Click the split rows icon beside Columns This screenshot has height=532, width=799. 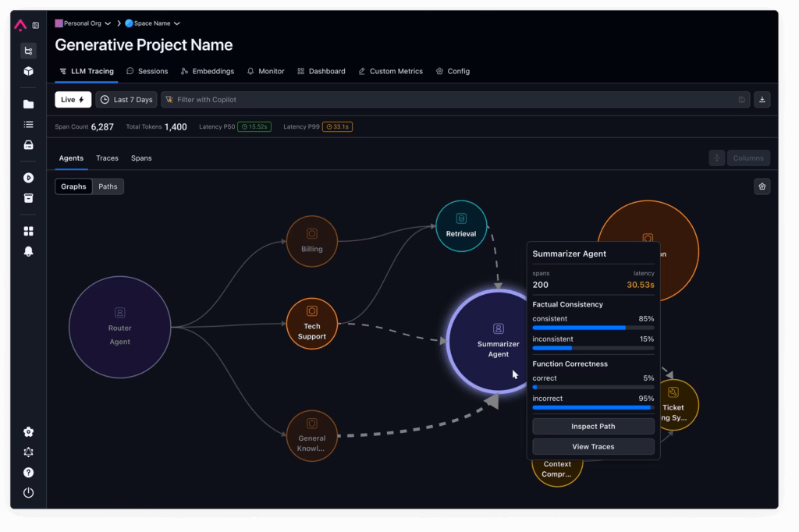[x=716, y=158]
